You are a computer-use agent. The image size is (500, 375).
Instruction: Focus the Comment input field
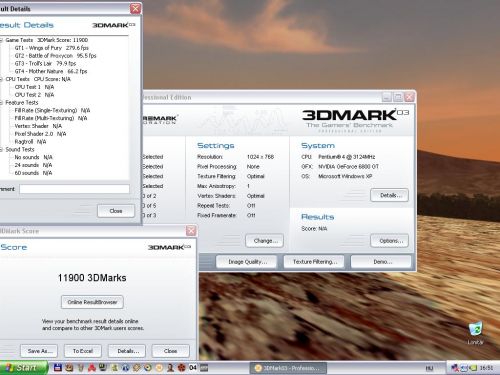(x=74, y=189)
